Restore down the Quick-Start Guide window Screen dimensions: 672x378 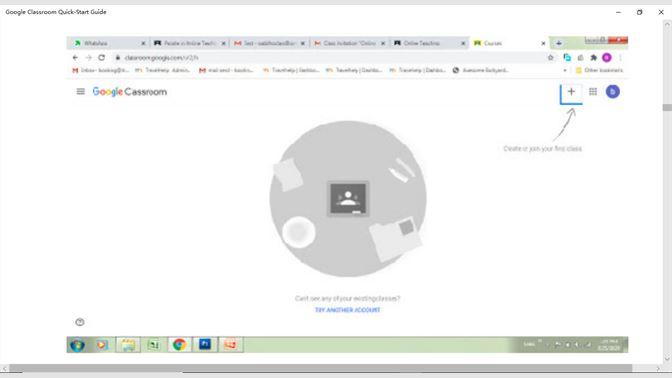pos(639,12)
